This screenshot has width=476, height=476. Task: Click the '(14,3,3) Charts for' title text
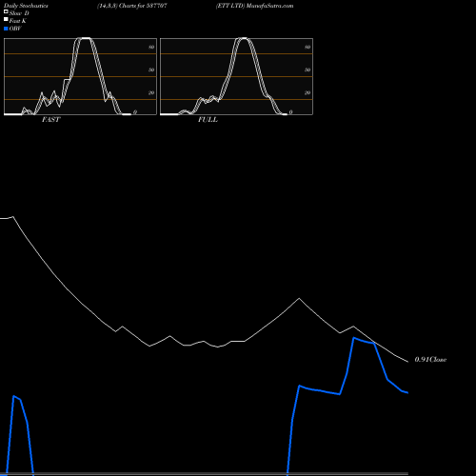pyautogui.click(x=121, y=6)
